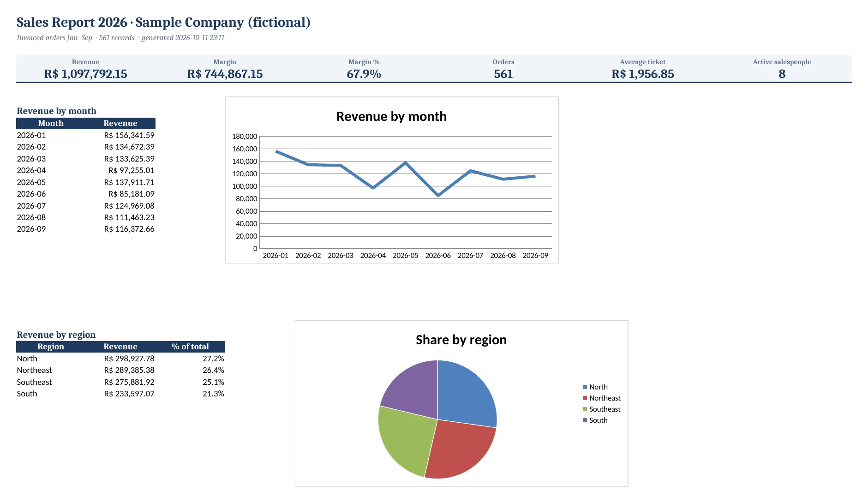Click the Southeast legend color swatch
This screenshot has height=503, width=868.
(x=585, y=409)
